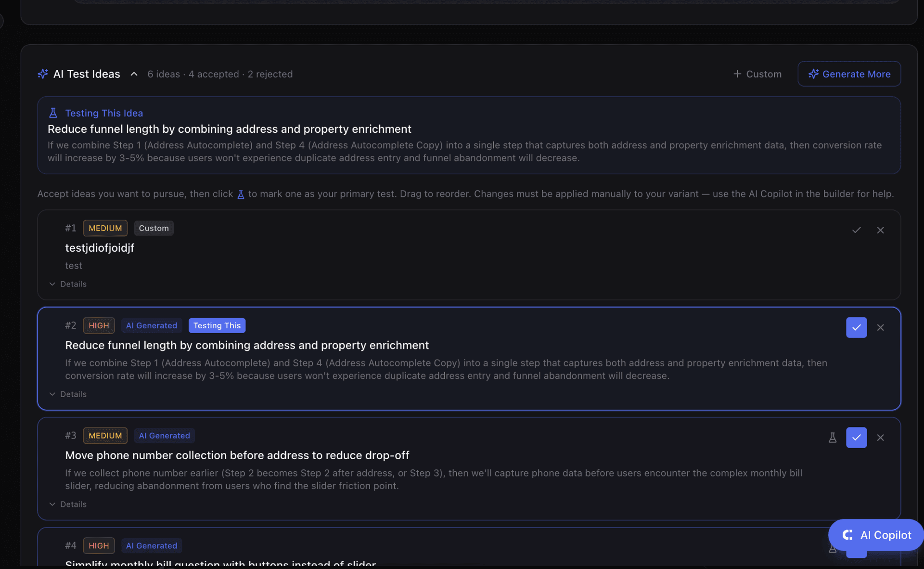
Task: Click the Custom badge on idea #1
Action: [x=154, y=228]
